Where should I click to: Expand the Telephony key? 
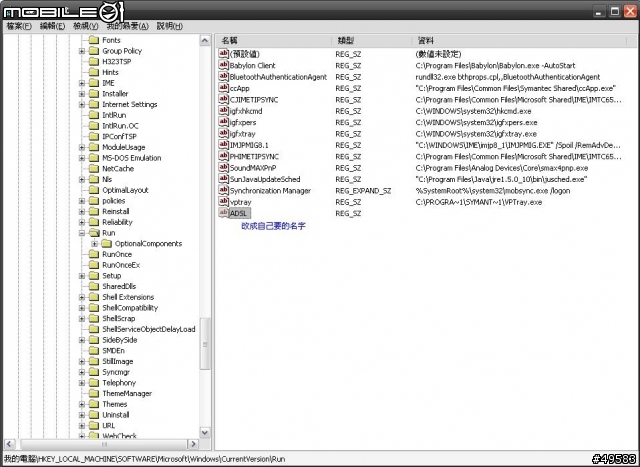(x=82, y=383)
